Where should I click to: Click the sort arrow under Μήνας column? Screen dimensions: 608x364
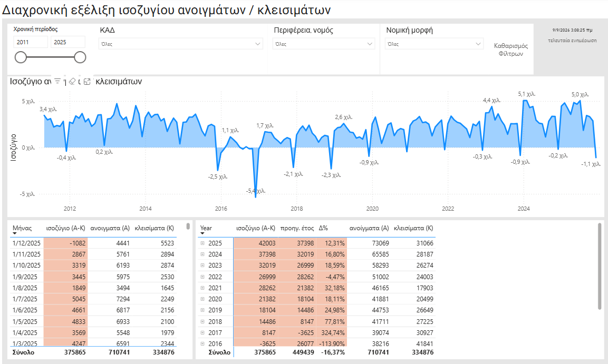click(x=15, y=233)
